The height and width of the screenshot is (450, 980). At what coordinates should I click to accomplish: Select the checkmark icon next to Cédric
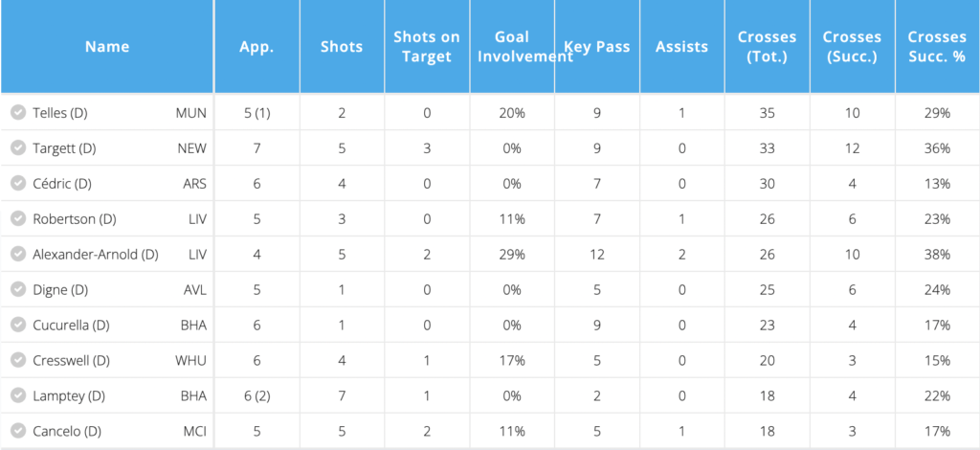coord(17,184)
